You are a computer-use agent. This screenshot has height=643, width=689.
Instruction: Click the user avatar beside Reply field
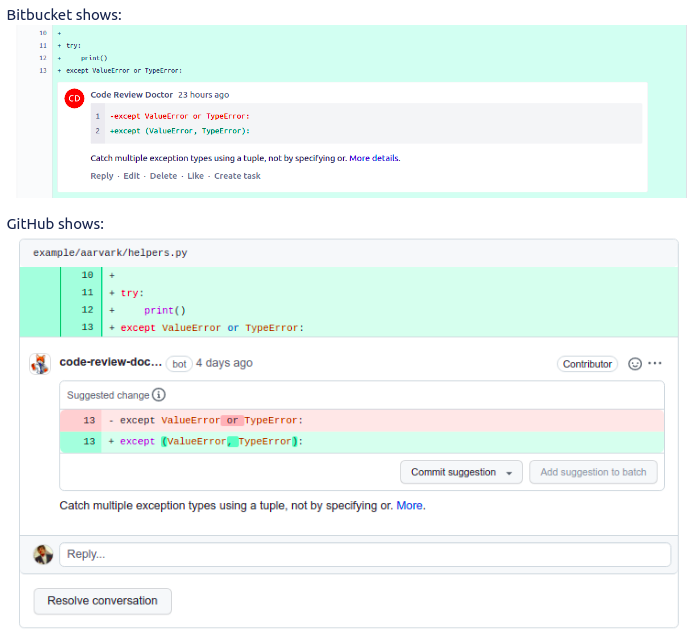click(43, 554)
